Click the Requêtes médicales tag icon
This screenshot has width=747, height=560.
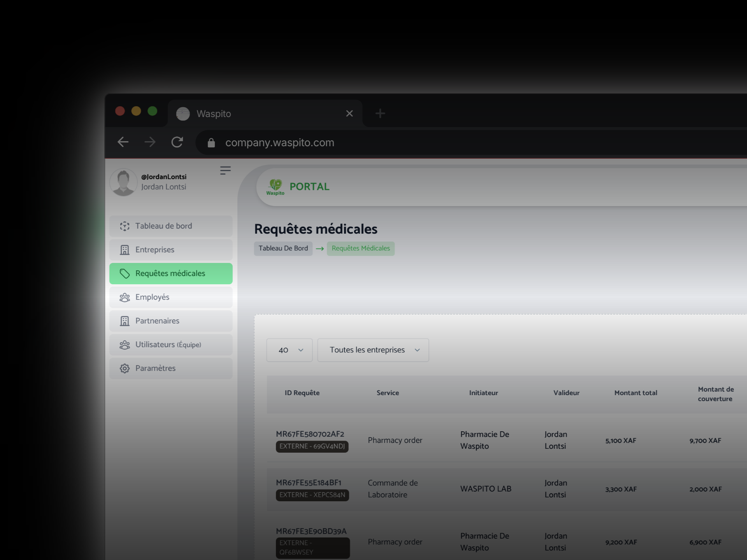point(124,274)
